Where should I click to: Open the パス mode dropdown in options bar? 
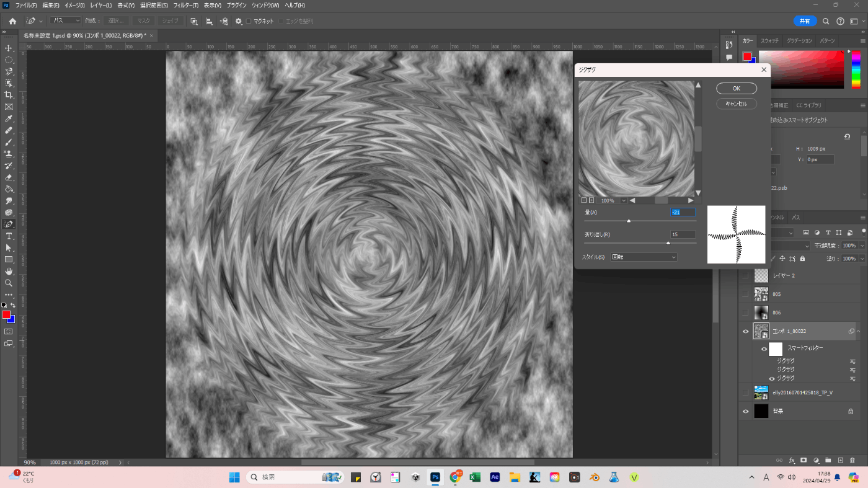coord(65,21)
